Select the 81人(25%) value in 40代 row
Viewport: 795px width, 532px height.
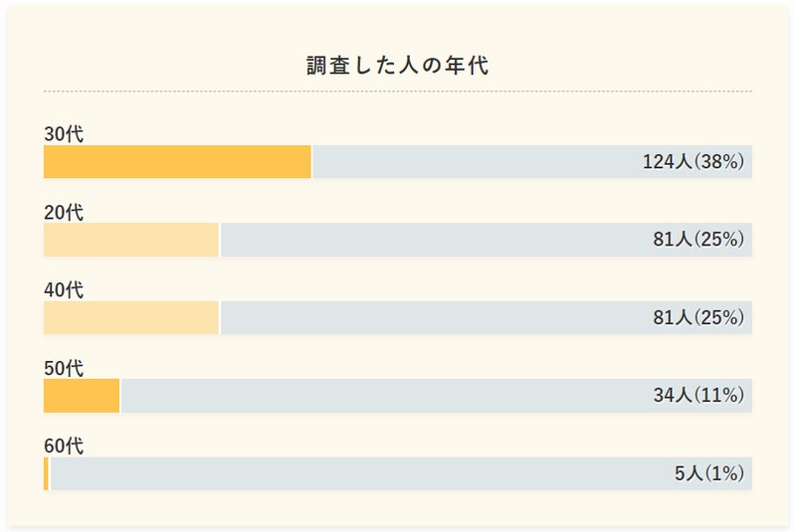click(x=698, y=318)
